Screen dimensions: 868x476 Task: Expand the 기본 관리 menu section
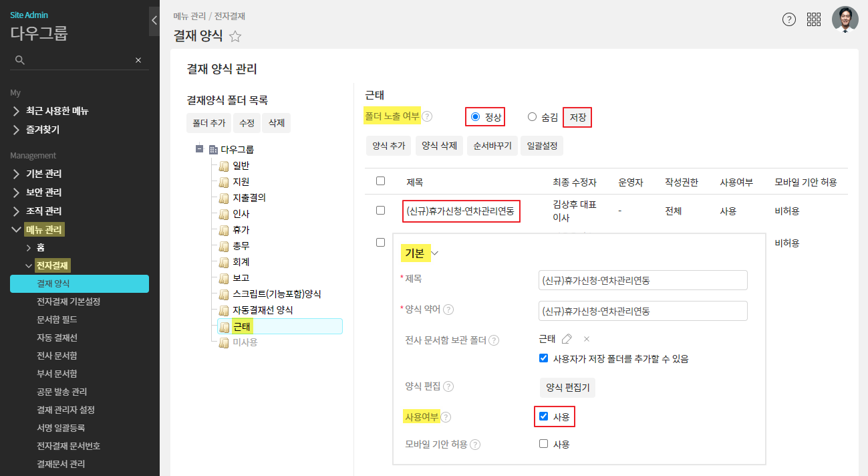point(44,174)
